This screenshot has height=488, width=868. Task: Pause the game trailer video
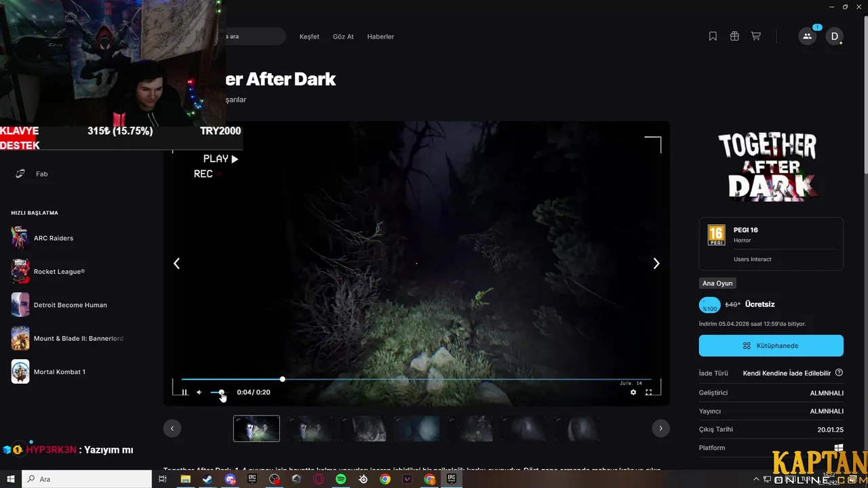point(184,392)
